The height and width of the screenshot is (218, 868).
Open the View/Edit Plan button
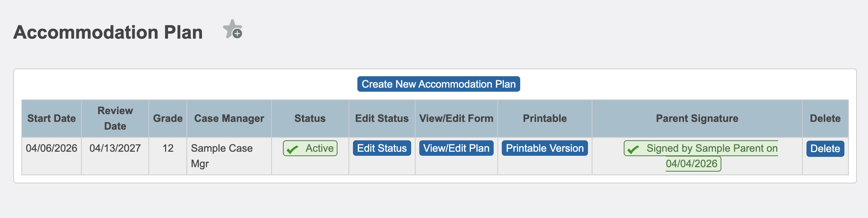coord(456,148)
